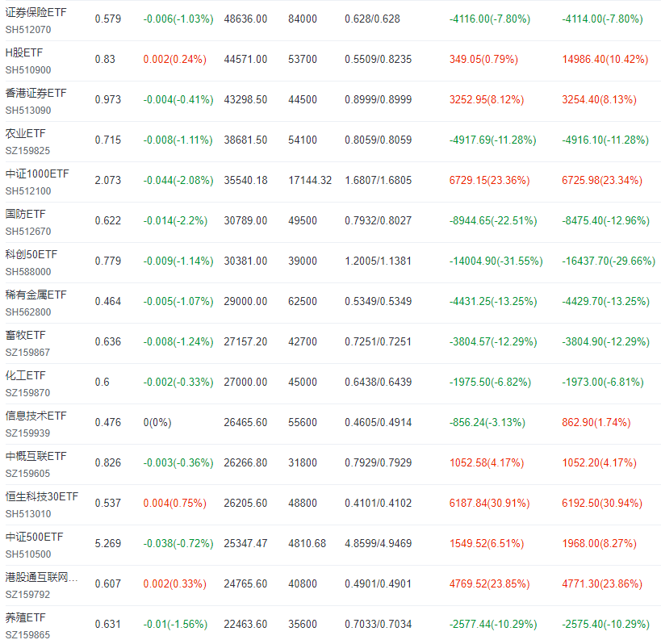Select the 港股通互联网... truncated name
The height and width of the screenshot is (644, 661).
pyautogui.click(x=41, y=577)
